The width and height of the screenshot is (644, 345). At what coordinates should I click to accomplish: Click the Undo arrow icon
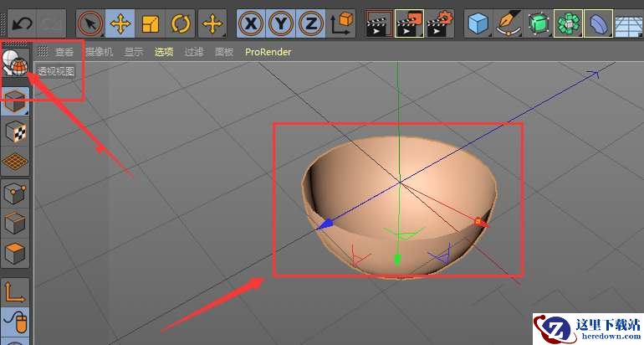(x=21, y=24)
